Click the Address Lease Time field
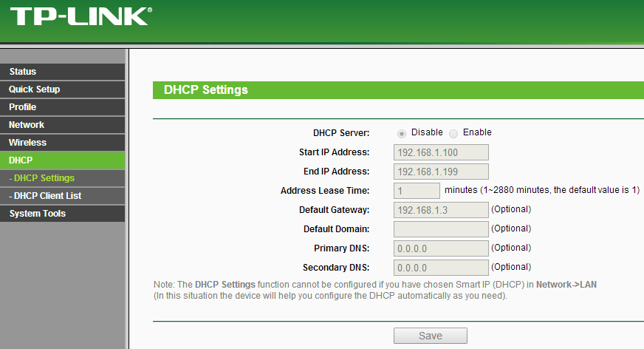 (x=417, y=191)
